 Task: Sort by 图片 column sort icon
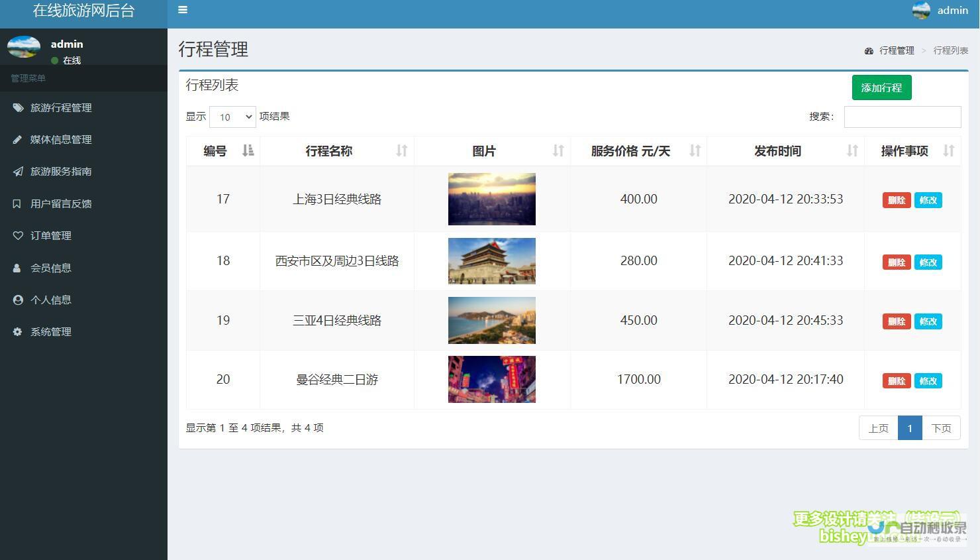tap(558, 150)
